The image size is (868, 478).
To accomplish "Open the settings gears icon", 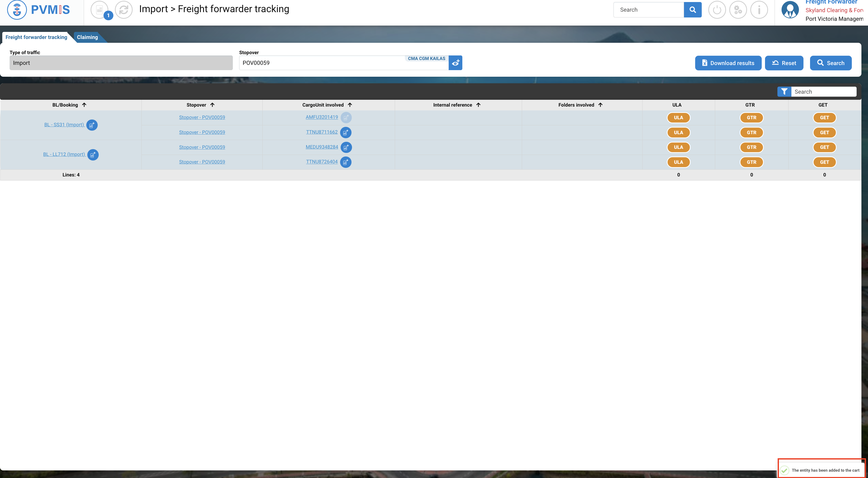I will (x=738, y=10).
